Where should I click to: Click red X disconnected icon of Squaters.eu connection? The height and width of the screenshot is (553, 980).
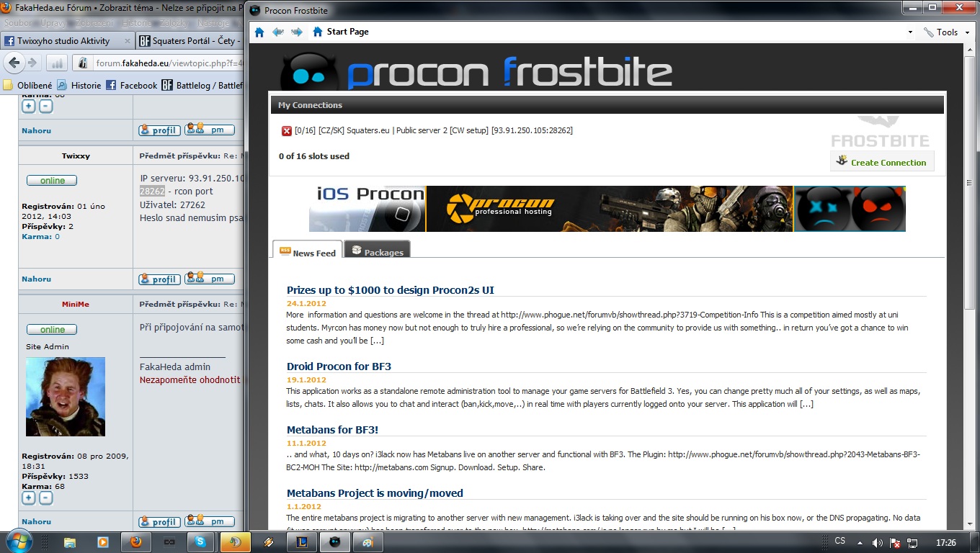tap(287, 131)
